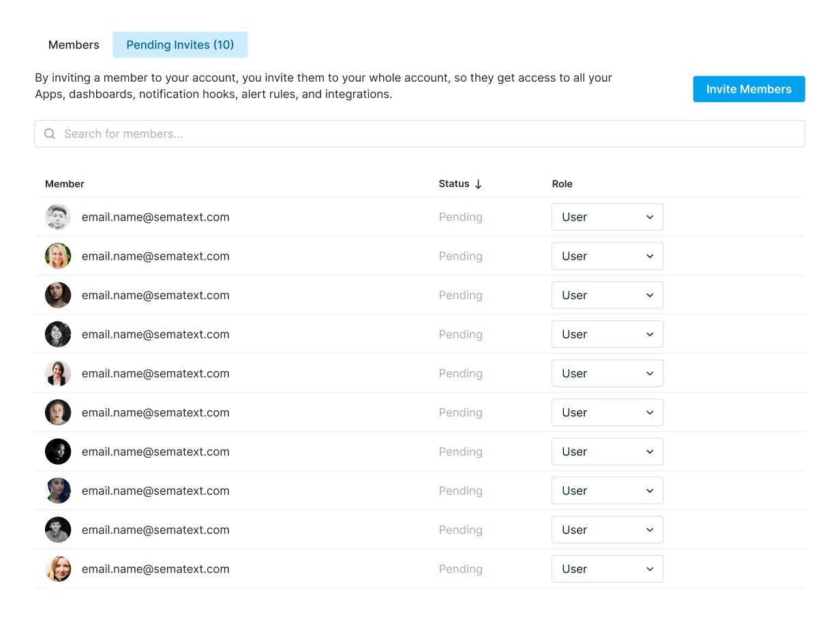Click the magnifier search icon
The image size is (840, 620).
(50, 134)
